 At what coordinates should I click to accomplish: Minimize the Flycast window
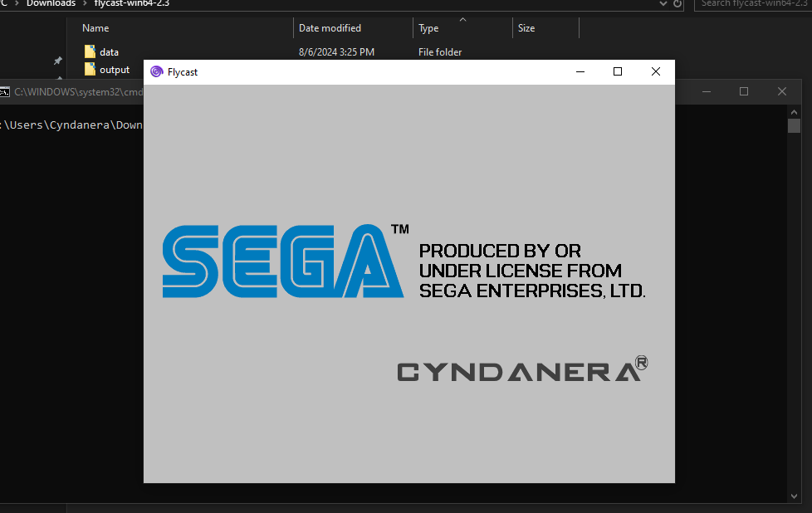click(x=580, y=71)
